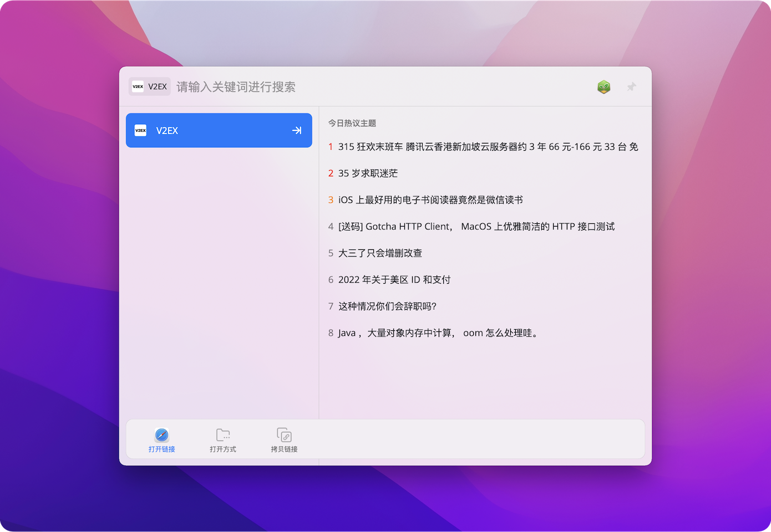The height and width of the screenshot is (532, 771).
Task: Open topic 6 about 美区 ID 和支付
Action: pyautogui.click(x=389, y=280)
